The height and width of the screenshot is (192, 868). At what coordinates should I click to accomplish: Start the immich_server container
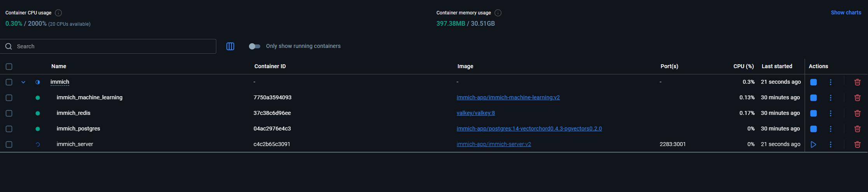coord(813,144)
